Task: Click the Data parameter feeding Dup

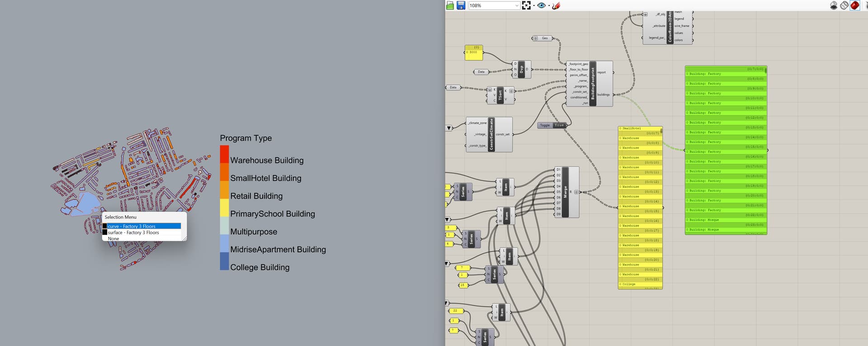Action: pos(481,71)
